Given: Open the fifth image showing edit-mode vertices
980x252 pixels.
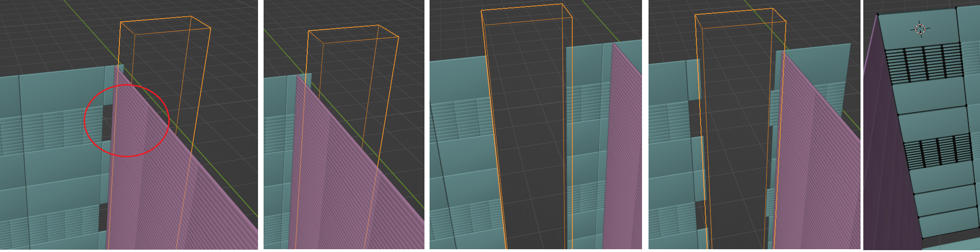Looking at the screenshot, I should (x=921, y=125).
